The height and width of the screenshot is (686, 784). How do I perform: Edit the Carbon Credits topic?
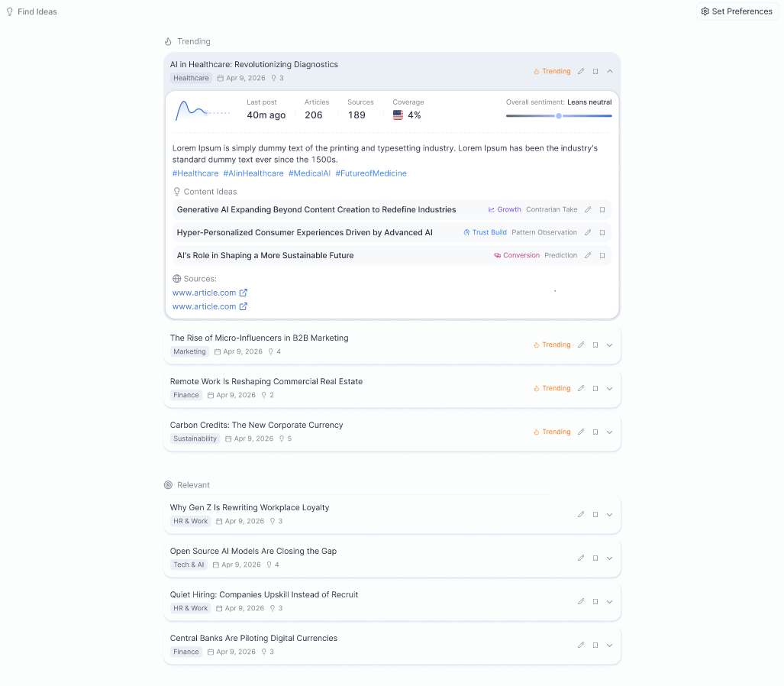point(580,432)
